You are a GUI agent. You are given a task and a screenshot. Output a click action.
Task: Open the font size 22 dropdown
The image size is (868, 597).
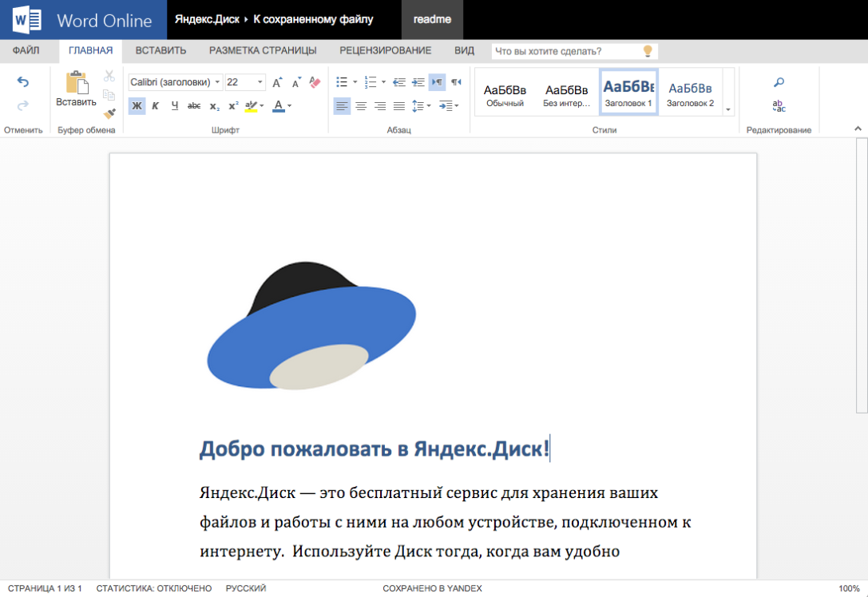coord(260,82)
